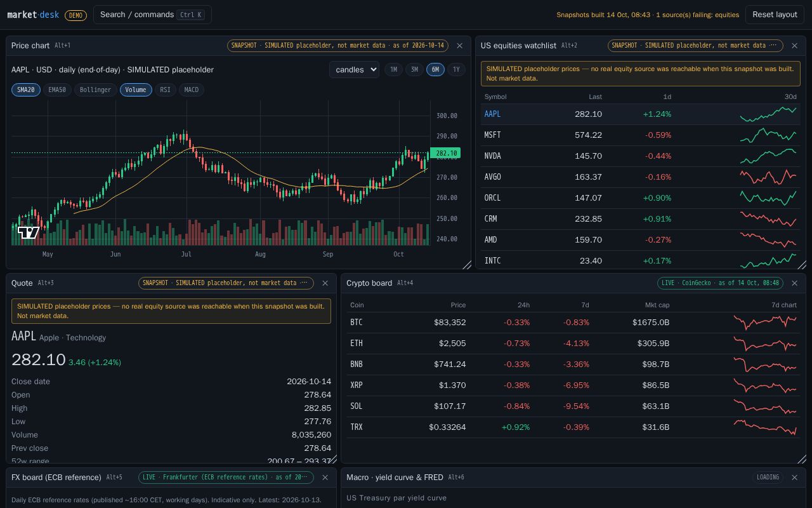Click the Price chart SNAPSHOT badge

[338, 46]
